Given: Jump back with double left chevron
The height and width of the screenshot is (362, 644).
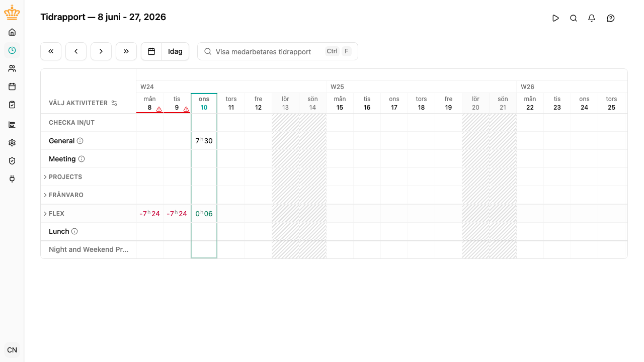Looking at the screenshot, I should click(x=51, y=51).
